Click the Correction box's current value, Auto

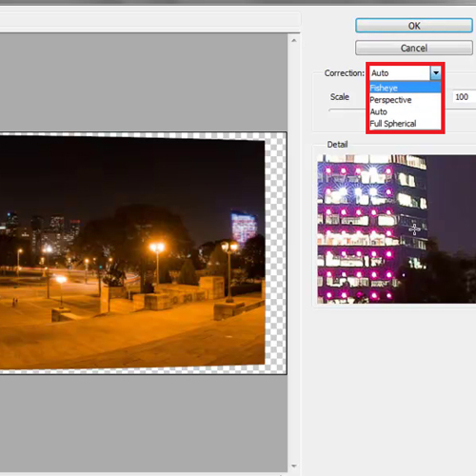pos(380,73)
